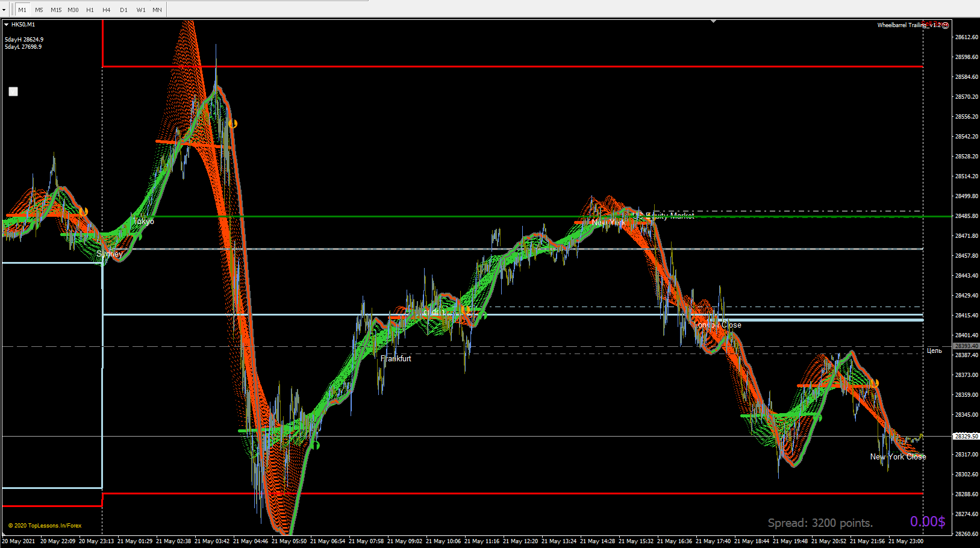Click the US Equity Market label

point(664,216)
